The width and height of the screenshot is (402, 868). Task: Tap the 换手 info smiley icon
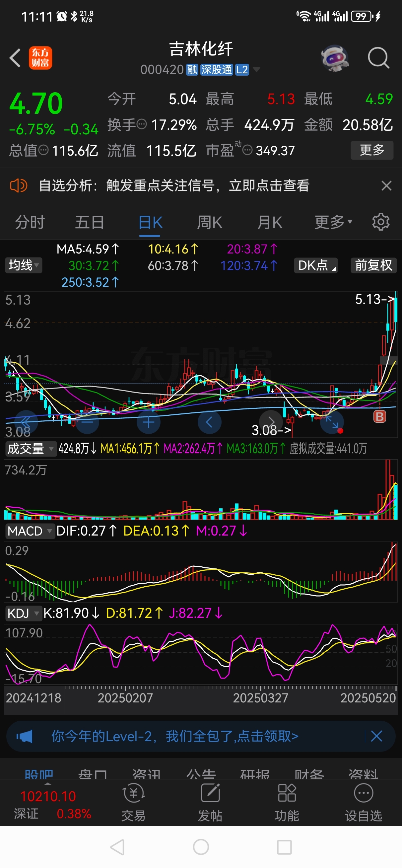[x=142, y=124]
